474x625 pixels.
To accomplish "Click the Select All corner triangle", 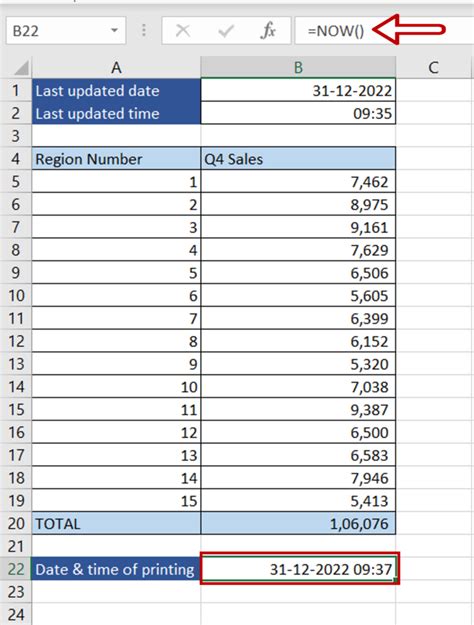I will point(21,68).
